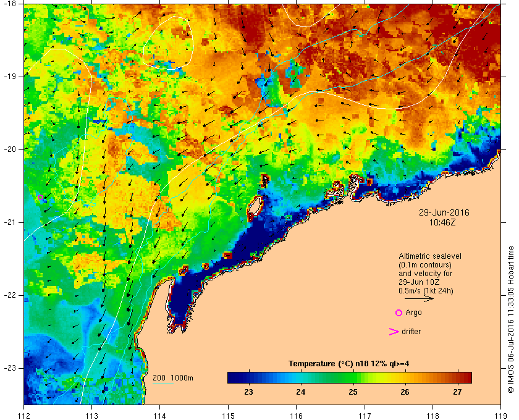Click the magenta Argo circle marker on the map

[40, 198]
